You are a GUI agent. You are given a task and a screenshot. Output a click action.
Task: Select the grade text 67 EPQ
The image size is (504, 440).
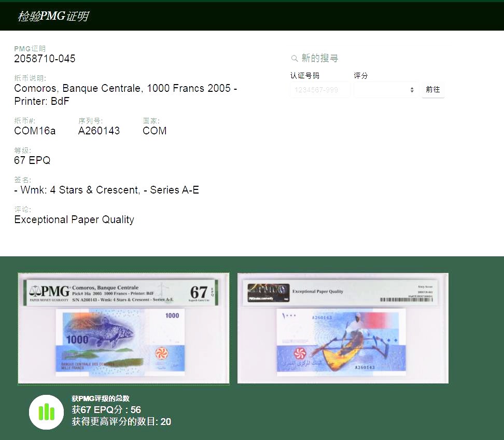[32, 160]
